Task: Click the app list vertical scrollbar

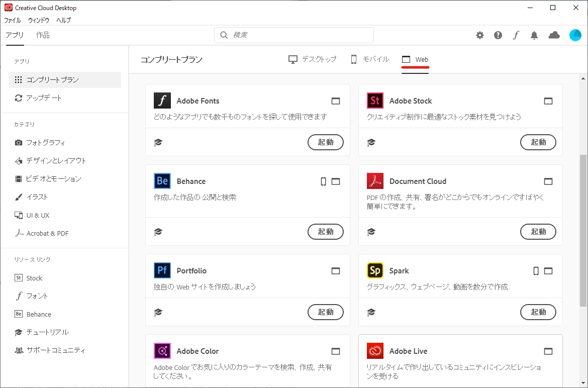Action: [x=583, y=231]
